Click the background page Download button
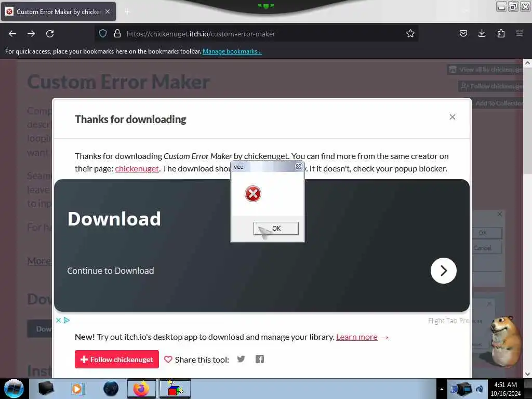532x399 pixels. 40,329
